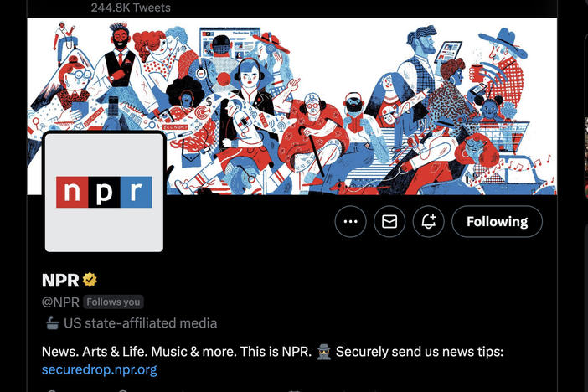The image size is (588, 392).
Task: Click the 244.8K Tweets count
Action: [x=131, y=8]
